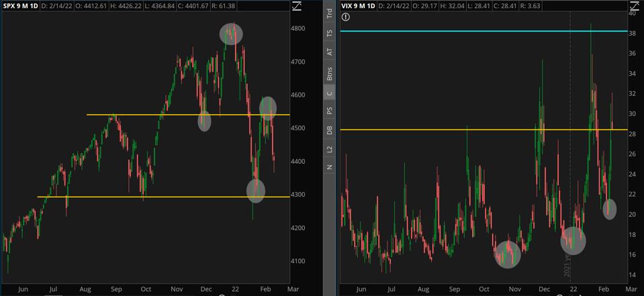Open the Trd sidebar tab
The height and width of the screenshot is (296, 644).
point(329,13)
